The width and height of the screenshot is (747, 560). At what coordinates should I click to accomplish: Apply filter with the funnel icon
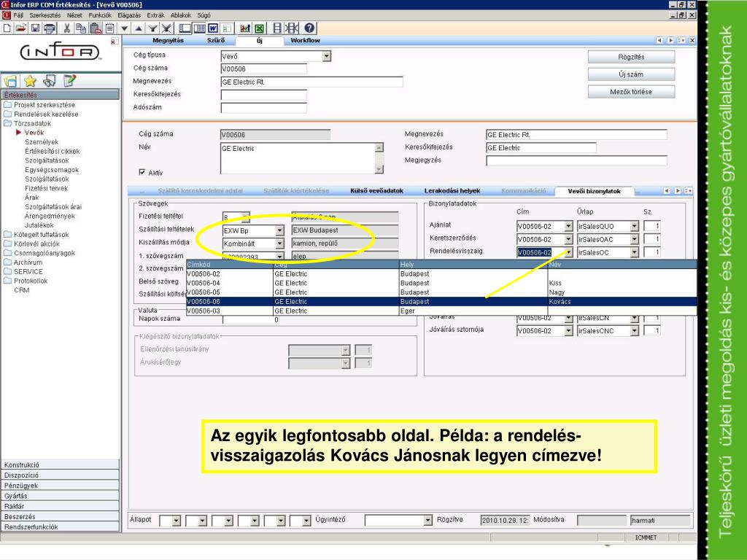pos(152,28)
